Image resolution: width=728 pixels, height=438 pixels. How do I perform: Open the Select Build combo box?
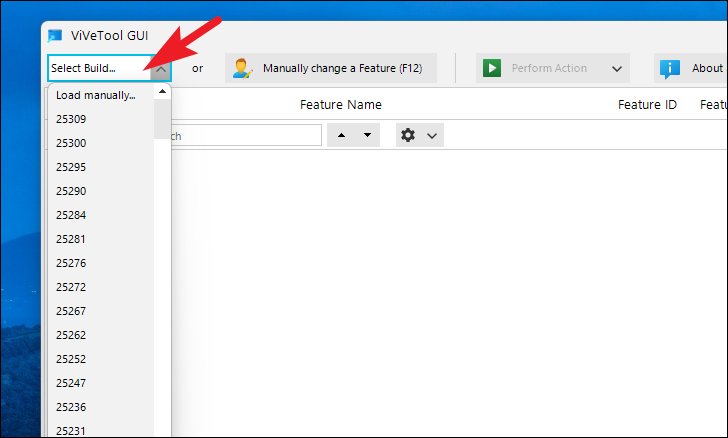pos(109,68)
